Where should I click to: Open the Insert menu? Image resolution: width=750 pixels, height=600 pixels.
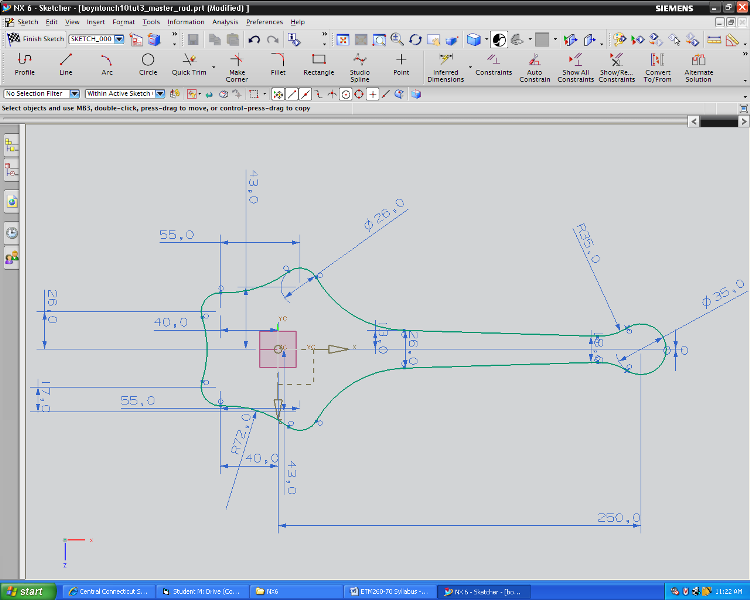(95, 21)
